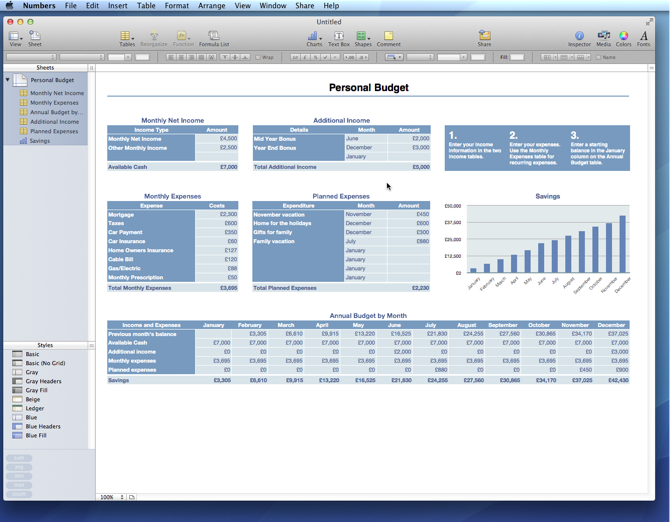Open the font size dropdown arrow

[x=128, y=57]
